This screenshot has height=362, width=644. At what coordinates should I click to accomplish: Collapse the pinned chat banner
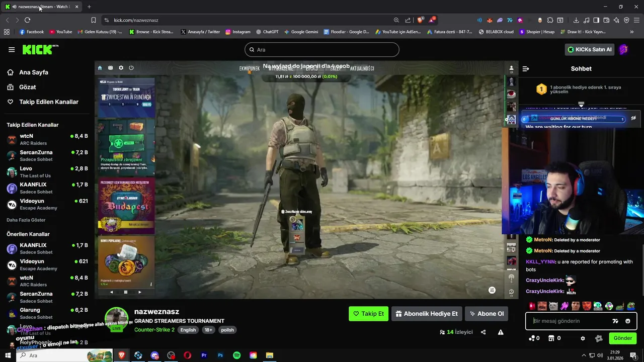[581, 105]
